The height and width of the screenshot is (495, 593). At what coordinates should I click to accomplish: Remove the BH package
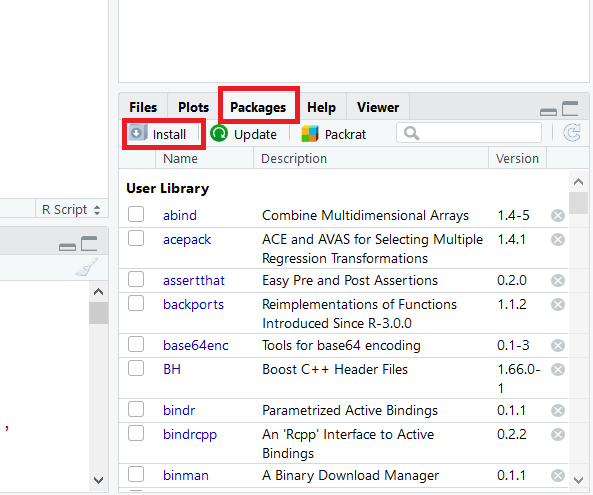558,369
